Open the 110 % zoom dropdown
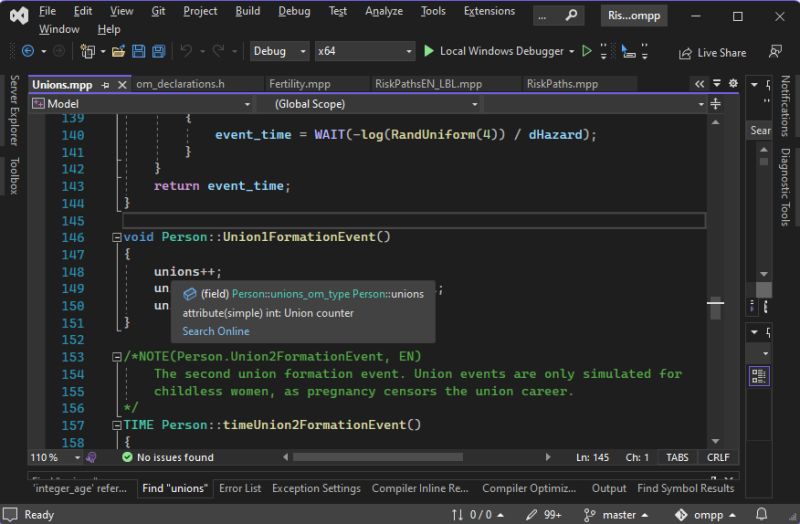800x524 pixels. pos(55,457)
